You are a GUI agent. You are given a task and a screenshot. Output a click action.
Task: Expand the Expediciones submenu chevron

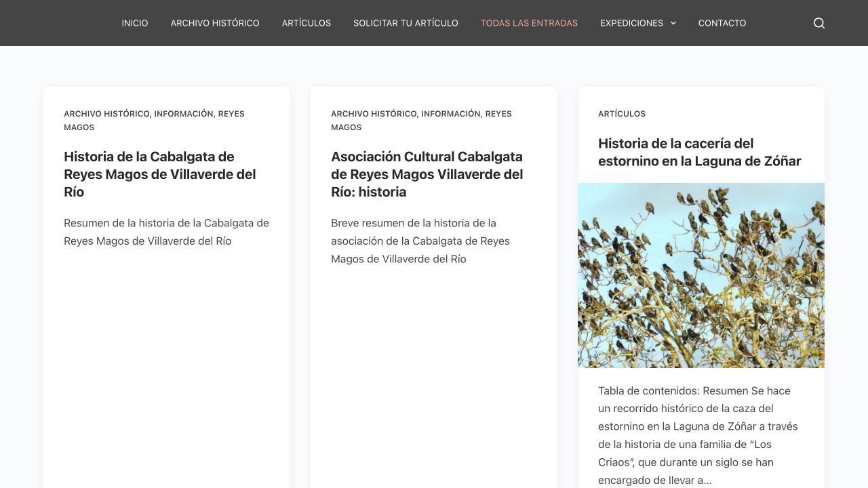point(673,23)
